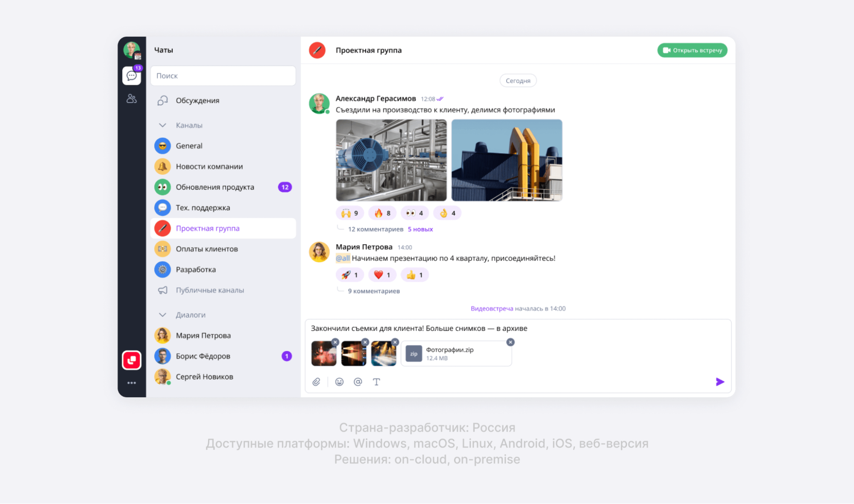Open the contacts icon in sidebar
854x504 pixels.
(132, 99)
